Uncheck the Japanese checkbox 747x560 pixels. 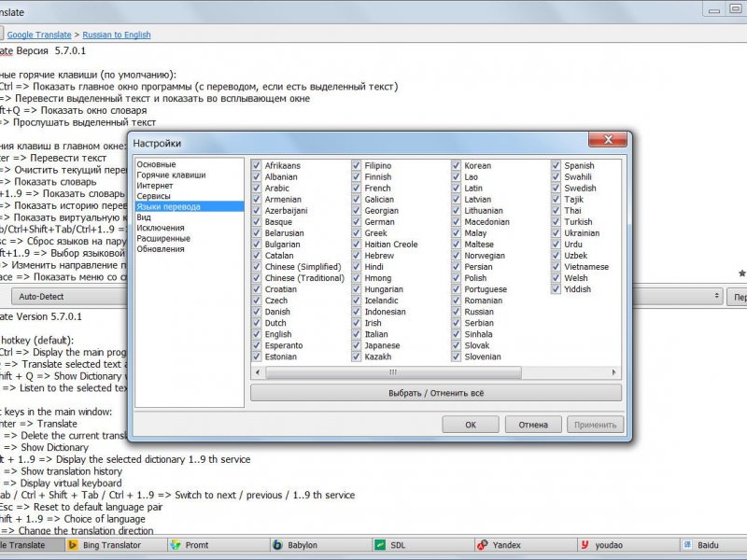click(x=357, y=345)
